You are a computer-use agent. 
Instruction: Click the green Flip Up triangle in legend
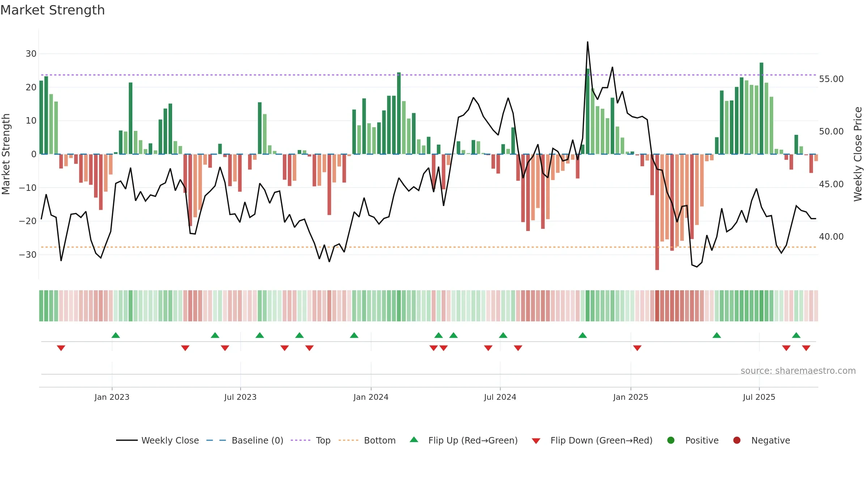pyautogui.click(x=414, y=440)
